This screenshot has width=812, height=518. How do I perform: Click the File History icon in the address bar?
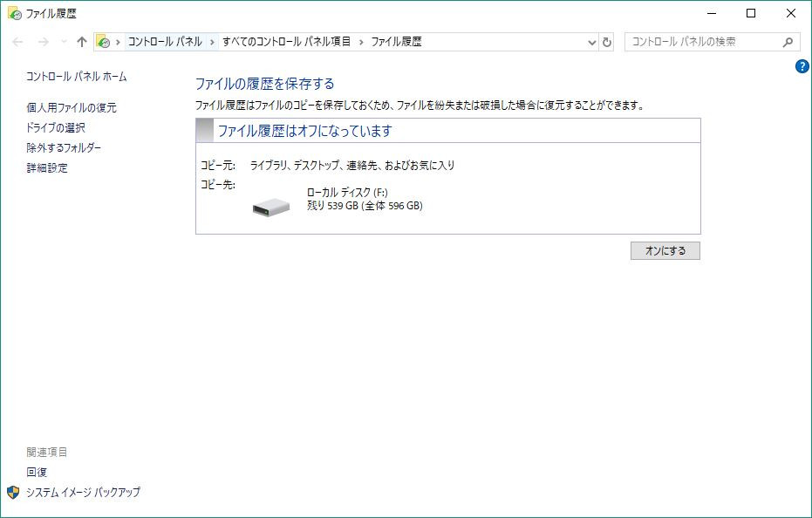(105, 41)
